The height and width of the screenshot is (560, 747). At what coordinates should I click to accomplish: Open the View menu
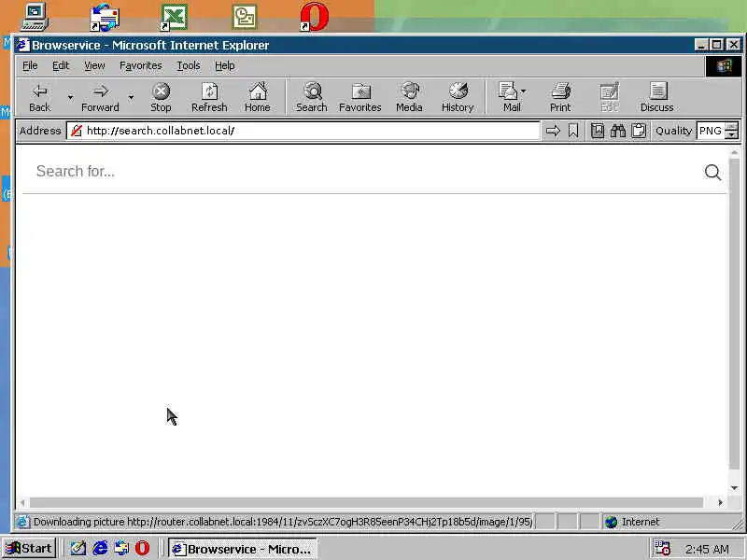pyautogui.click(x=94, y=65)
